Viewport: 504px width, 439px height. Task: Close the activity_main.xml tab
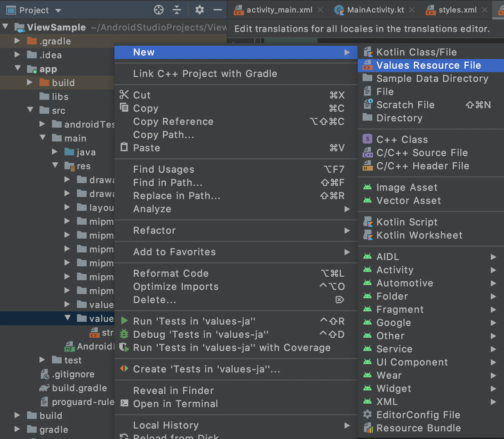(x=321, y=10)
